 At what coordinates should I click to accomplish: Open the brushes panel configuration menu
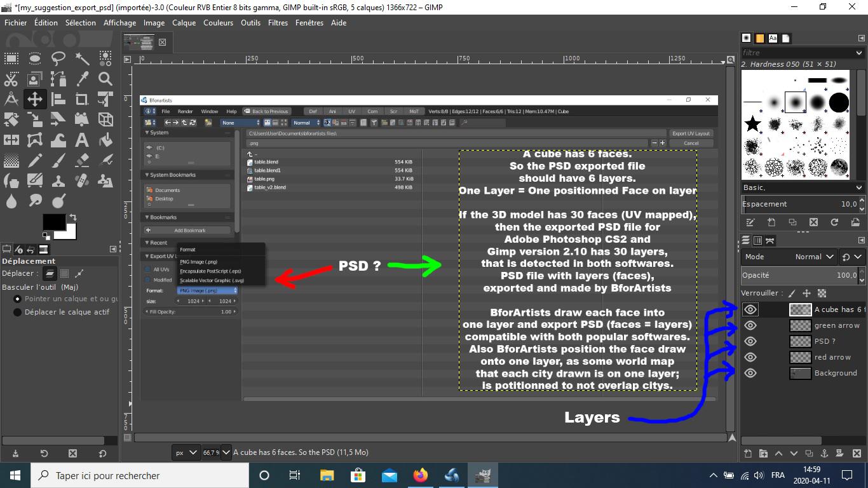click(861, 38)
